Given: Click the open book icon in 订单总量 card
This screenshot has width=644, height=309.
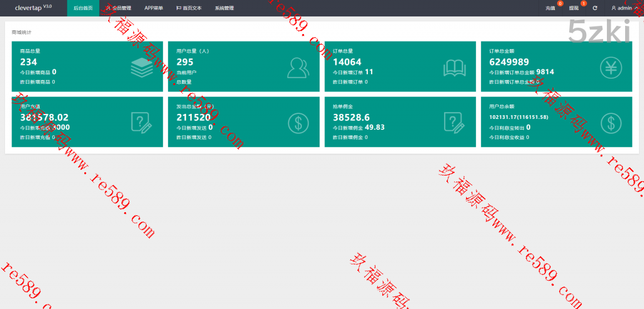Looking at the screenshot, I should pos(454,67).
